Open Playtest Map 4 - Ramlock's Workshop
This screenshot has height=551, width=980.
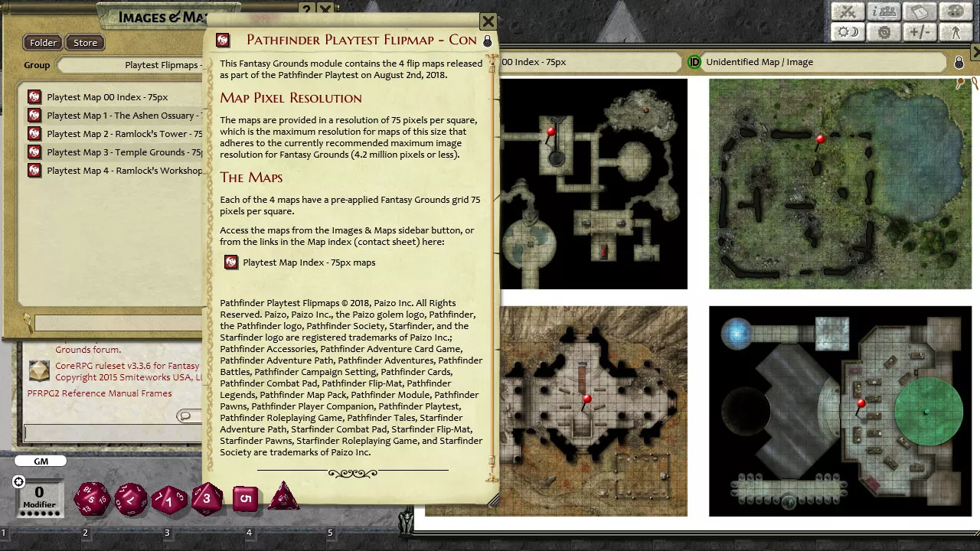coord(124,171)
